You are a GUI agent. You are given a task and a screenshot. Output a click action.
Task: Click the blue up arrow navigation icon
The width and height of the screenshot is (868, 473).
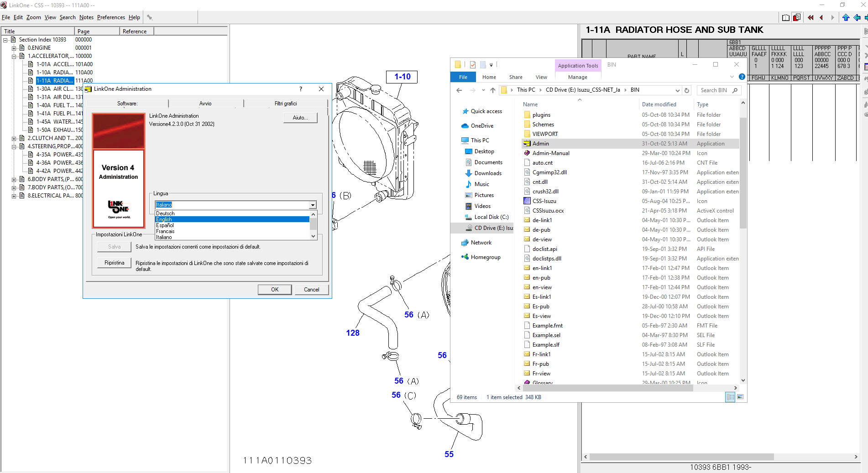[x=846, y=17]
